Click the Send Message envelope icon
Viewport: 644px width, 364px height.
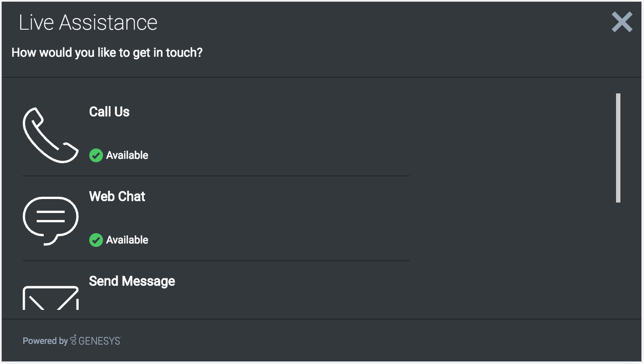click(x=50, y=298)
